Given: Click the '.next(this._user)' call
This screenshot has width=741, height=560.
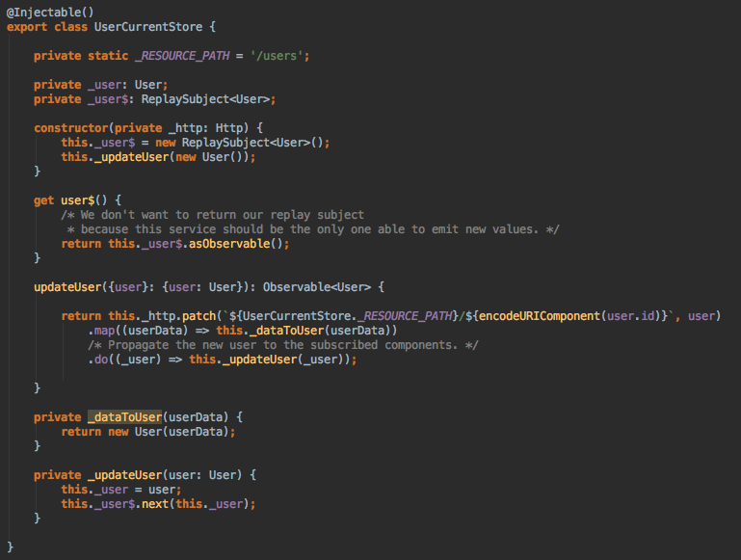Looking at the screenshot, I should point(192,504).
